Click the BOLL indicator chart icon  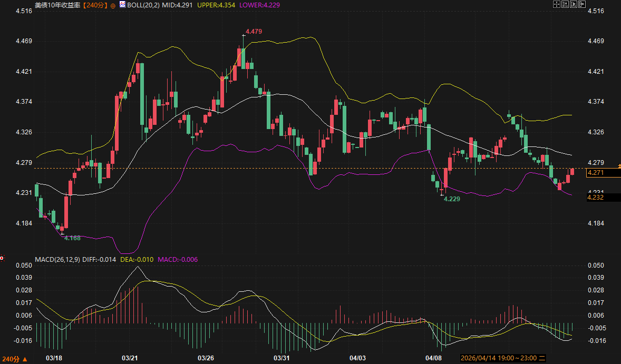(122, 4)
